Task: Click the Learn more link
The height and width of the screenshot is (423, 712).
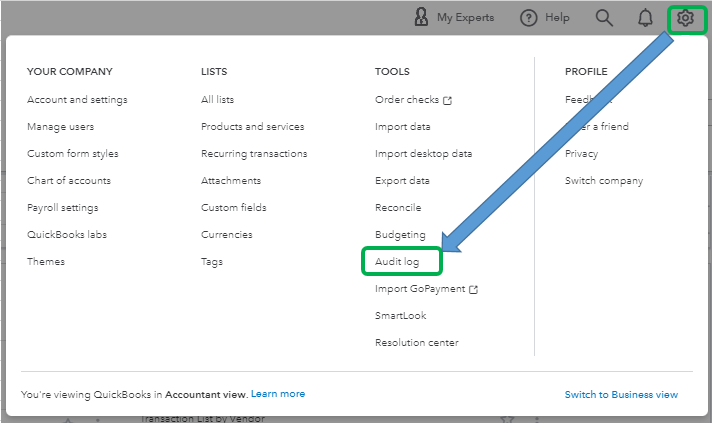Action: [278, 394]
